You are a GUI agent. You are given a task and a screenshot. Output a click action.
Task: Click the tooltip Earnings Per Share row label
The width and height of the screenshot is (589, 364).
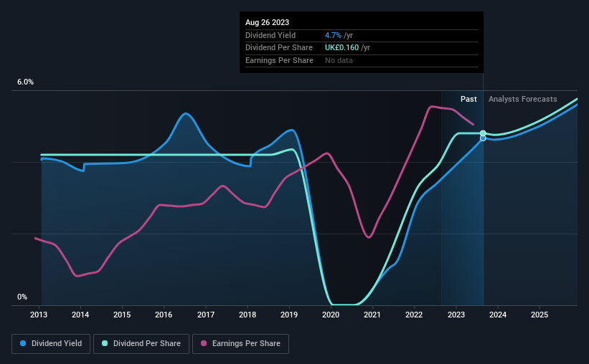[279, 60]
